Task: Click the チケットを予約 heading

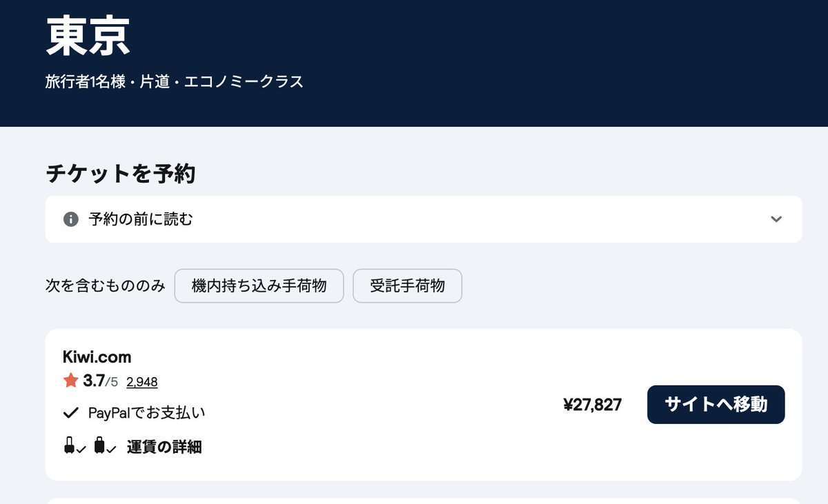Action: (121, 174)
